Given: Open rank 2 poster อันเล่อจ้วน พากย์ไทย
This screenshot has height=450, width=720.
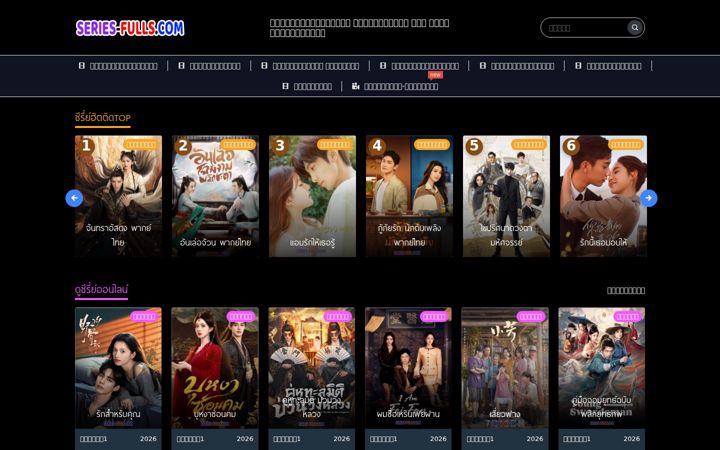Looking at the screenshot, I should coord(215,196).
